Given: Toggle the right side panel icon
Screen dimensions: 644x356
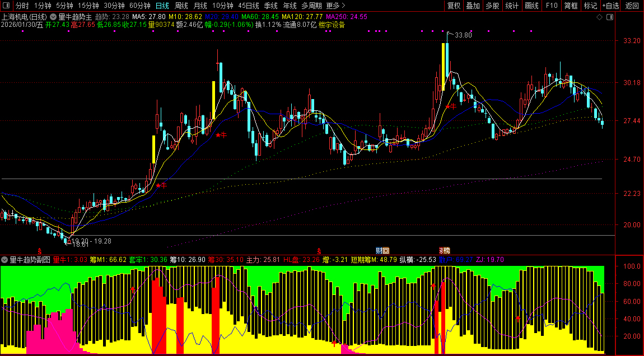Looking at the screenshot, I should [x=610, y=17].
